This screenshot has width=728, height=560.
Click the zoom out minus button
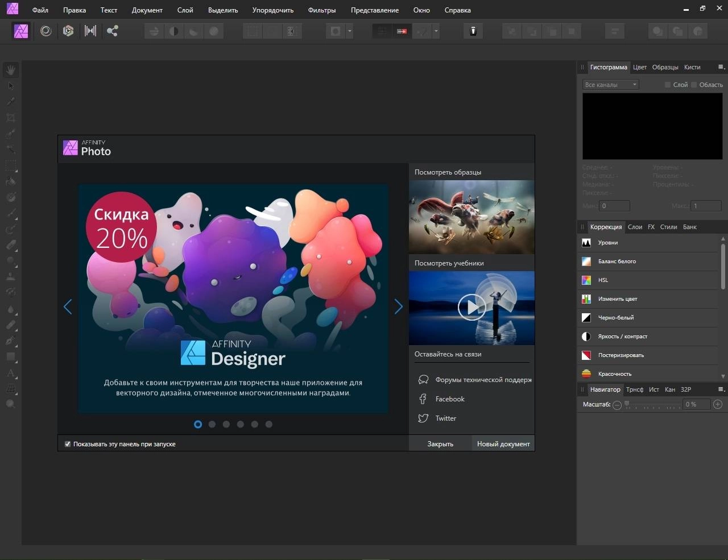click(617, 405)
